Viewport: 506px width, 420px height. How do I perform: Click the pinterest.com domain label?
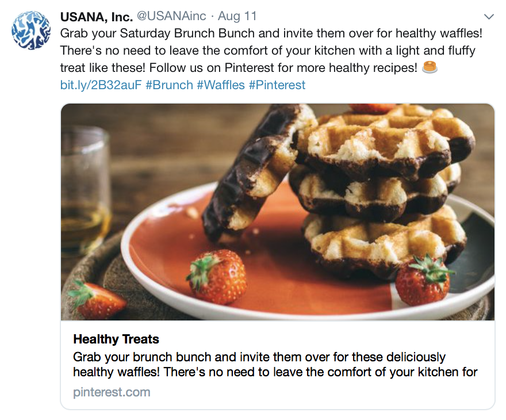point(112,392)
